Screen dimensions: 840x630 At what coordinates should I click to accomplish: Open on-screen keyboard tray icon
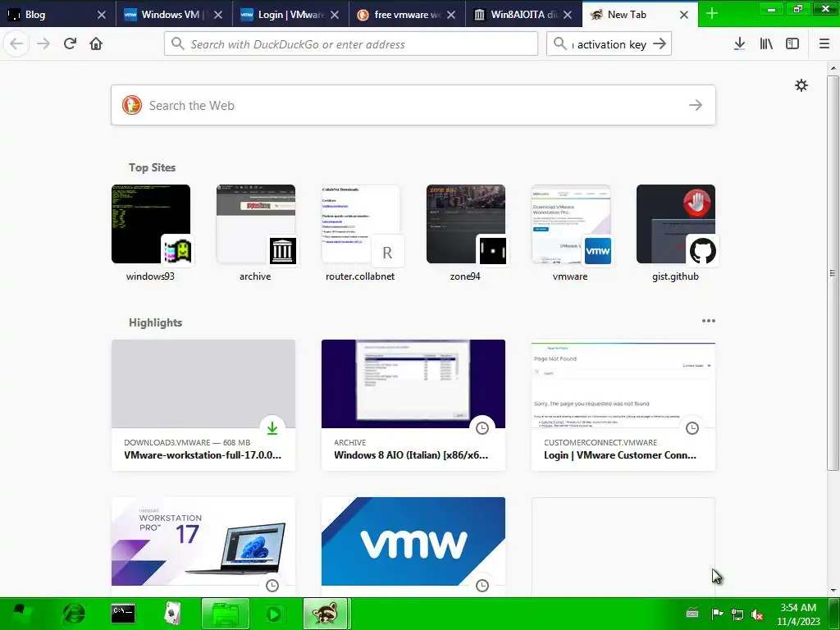tap(692, 614)
